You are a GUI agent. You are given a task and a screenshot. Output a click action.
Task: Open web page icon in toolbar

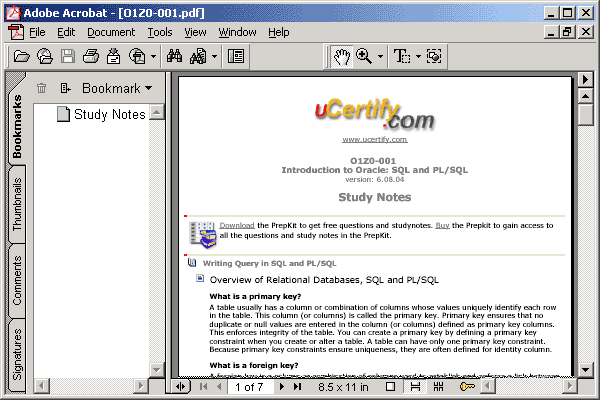point(45,56)
